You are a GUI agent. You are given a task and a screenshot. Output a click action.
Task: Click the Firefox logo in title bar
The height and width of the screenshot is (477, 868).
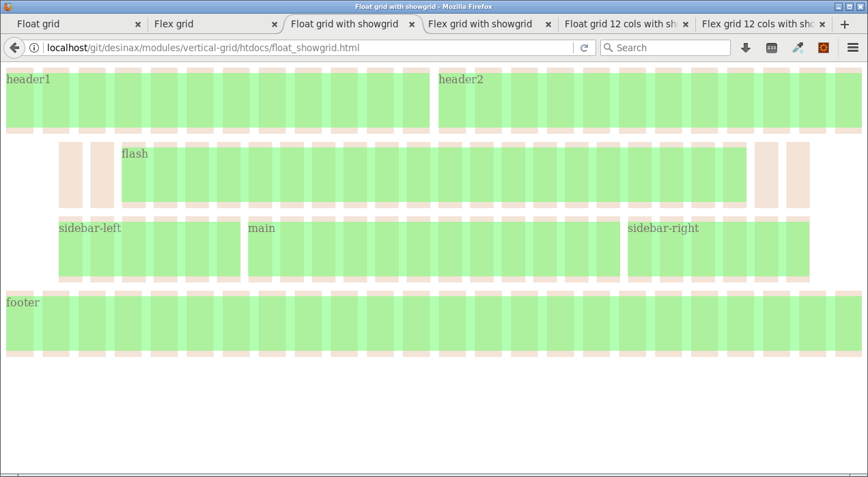pos(8,7)
